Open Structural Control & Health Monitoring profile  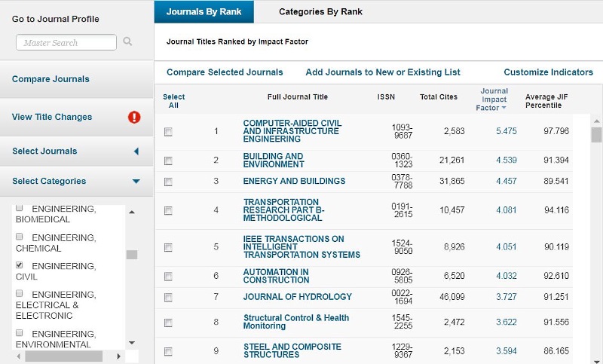(296, 322)
